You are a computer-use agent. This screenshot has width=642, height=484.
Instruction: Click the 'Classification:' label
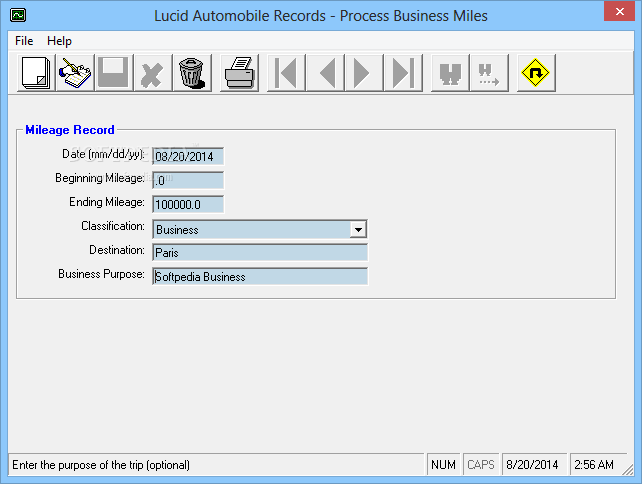pos(113,226)
